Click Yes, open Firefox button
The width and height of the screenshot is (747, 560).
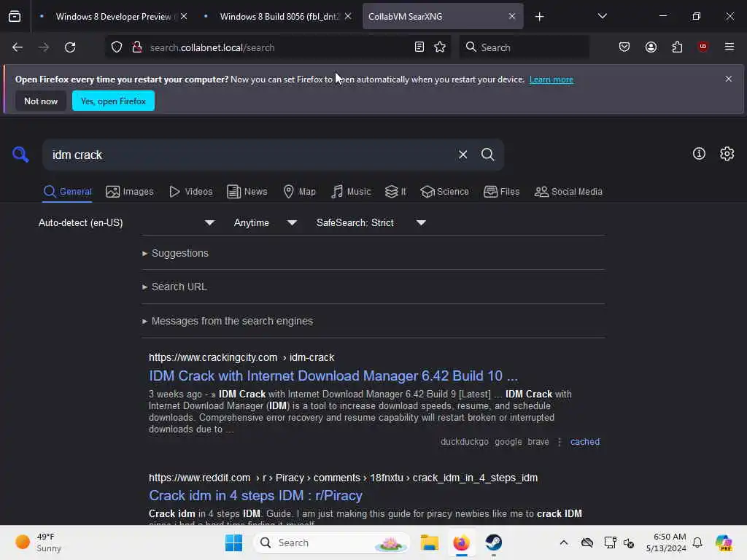pos(113,101)
